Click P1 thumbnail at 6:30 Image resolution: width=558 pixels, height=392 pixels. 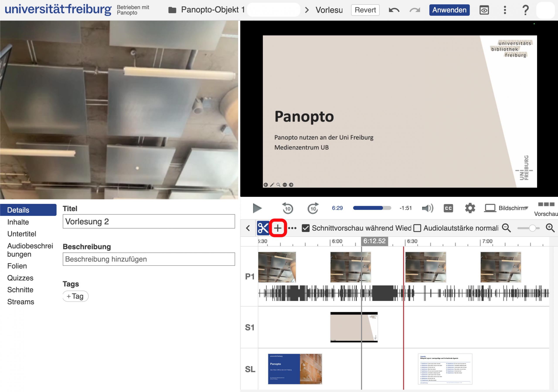point(425,267)
